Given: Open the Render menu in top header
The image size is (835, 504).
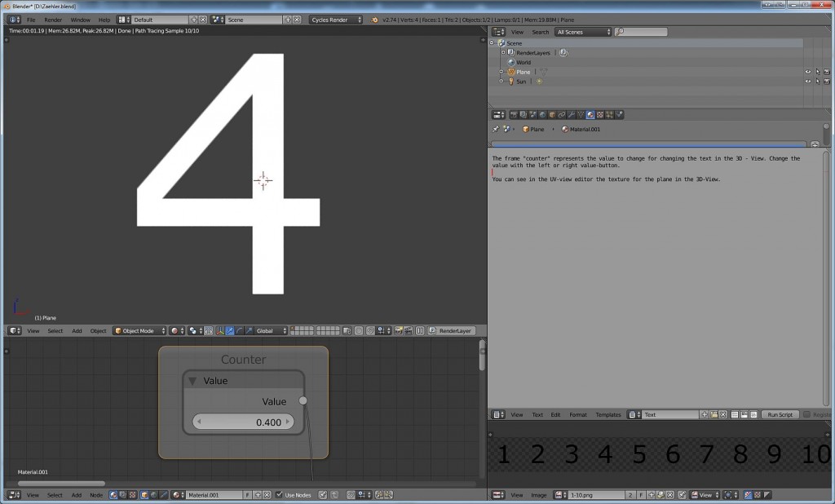Looking at the screenshot, I should click(x=51, y=20).
